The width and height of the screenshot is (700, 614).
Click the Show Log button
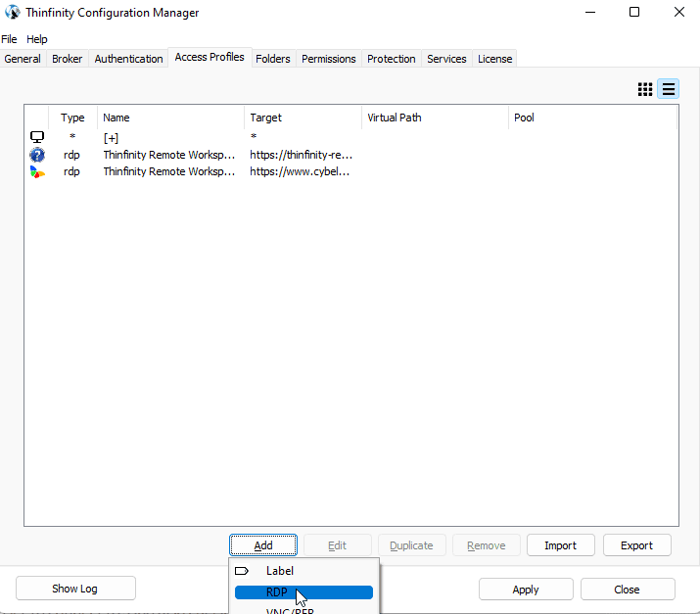coord(75,589)
